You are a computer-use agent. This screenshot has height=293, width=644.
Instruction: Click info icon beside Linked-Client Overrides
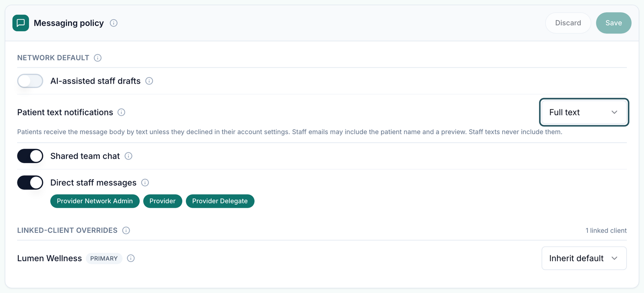pyautogui.click(x=126, y=230)
